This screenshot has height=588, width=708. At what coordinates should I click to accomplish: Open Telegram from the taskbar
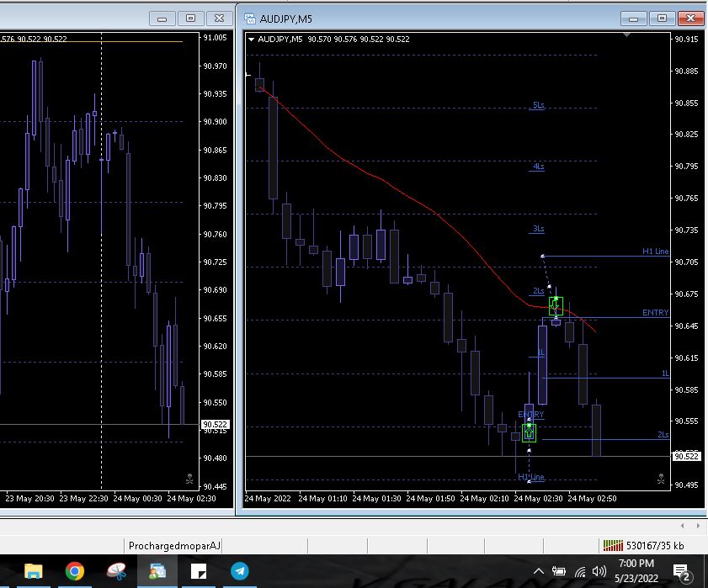[x=240, y=572]
